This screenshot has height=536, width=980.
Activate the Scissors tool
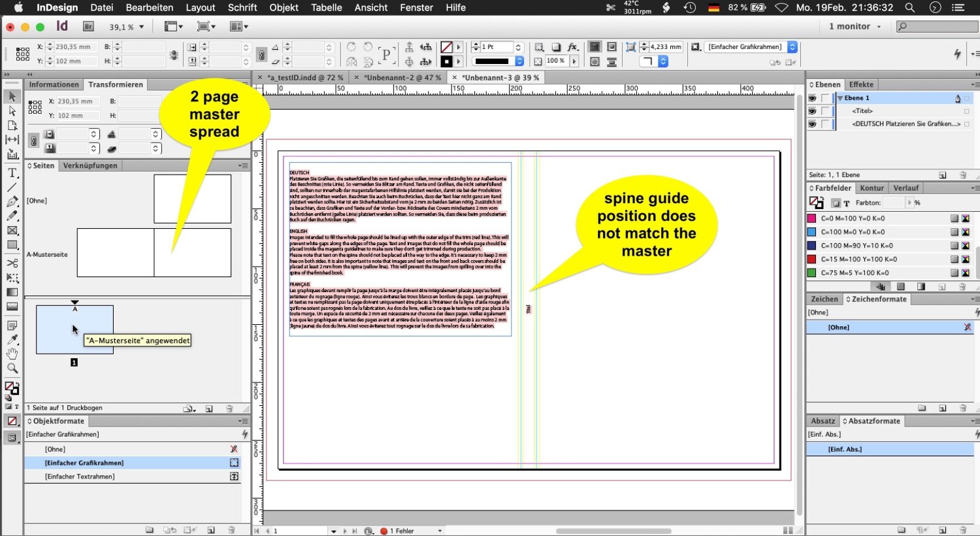(x=12, y=263)
